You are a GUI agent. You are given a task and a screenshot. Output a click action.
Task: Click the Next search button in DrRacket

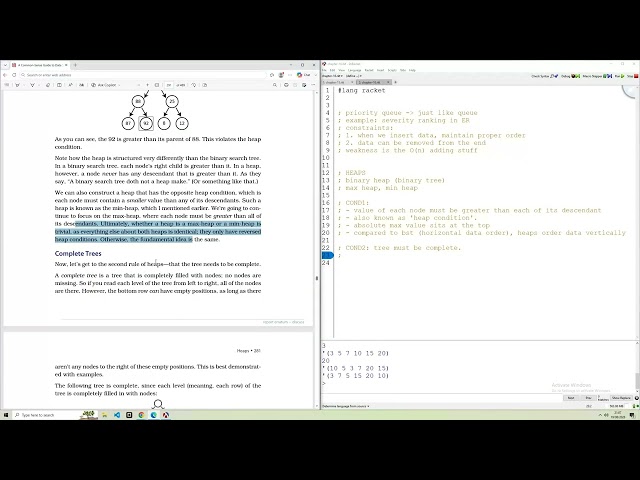(571, 398)
